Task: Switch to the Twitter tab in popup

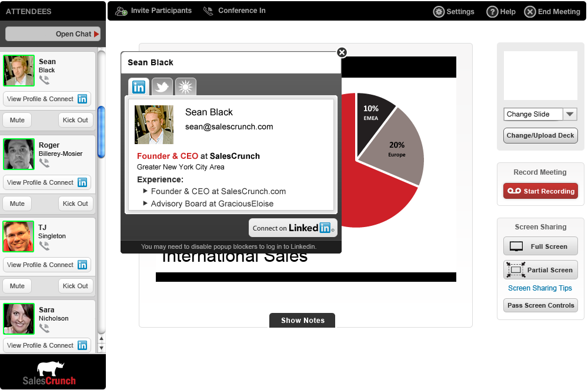Action: coord(162,87)
